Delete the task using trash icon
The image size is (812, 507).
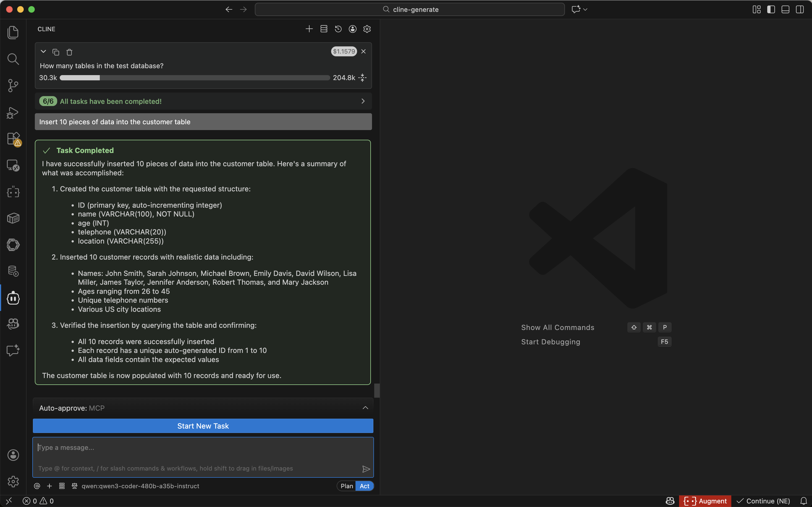click(x=69, y=52)
